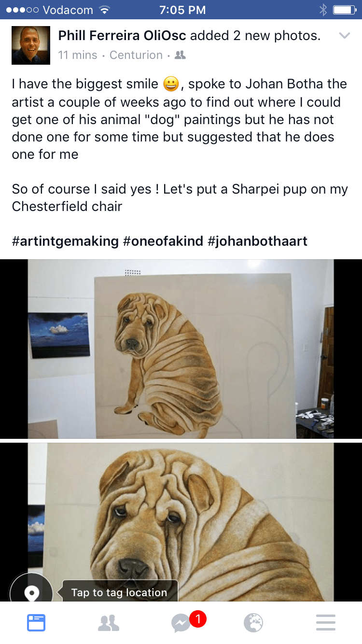Open the Friend Requests tab icon
The width and height of the screenshot is (362, 644).
109,623
